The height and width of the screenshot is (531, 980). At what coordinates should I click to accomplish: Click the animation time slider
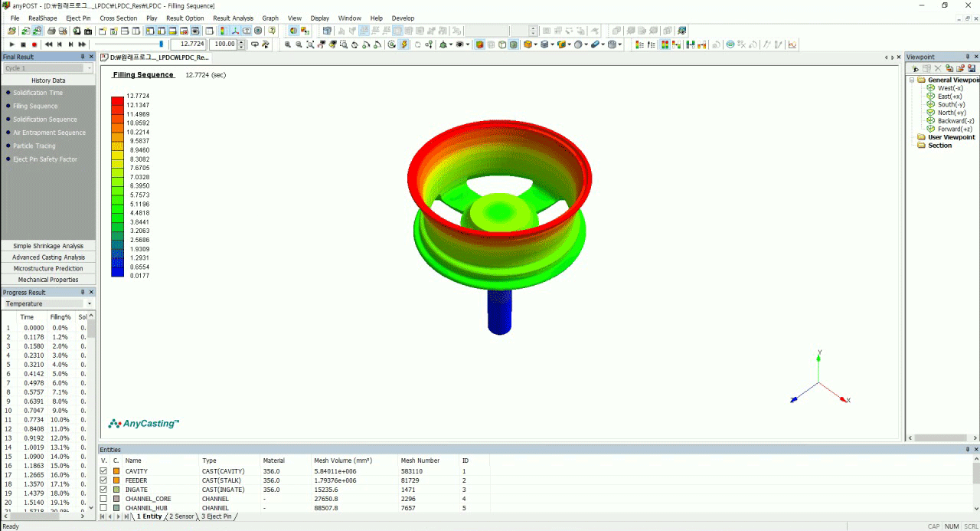tap(138, 44)
